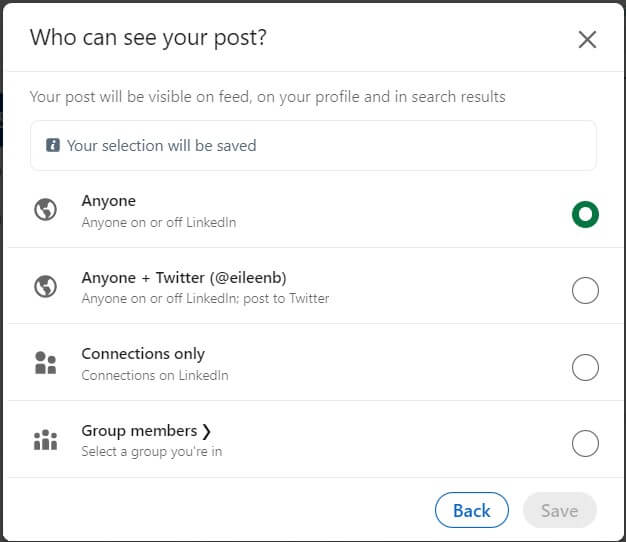Click the Group members people icon
626x542 pixels.
[45, 440]
